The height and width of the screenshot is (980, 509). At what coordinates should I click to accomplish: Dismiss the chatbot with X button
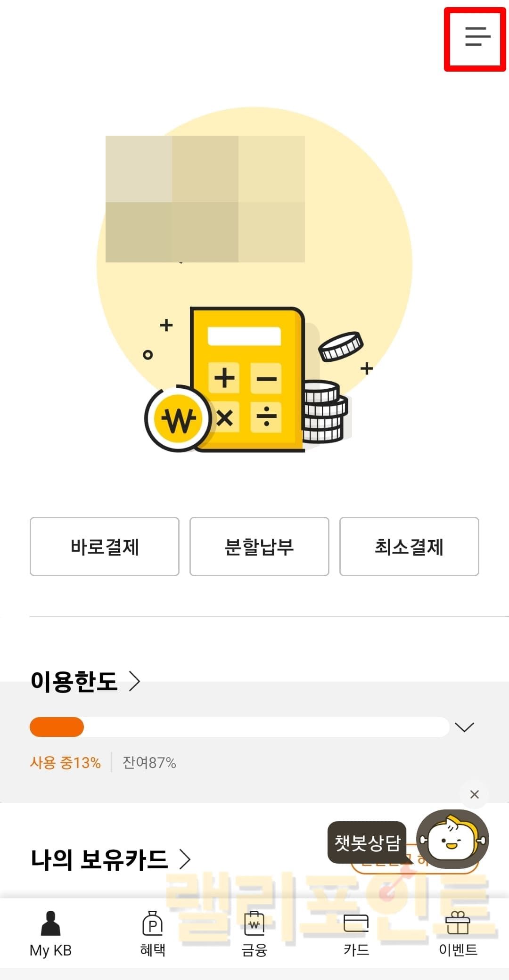tap(475, 794)
